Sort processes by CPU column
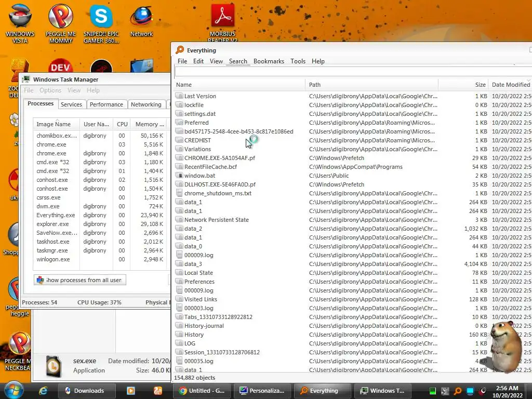Viewport: 532px width, 399px height. 122,124
